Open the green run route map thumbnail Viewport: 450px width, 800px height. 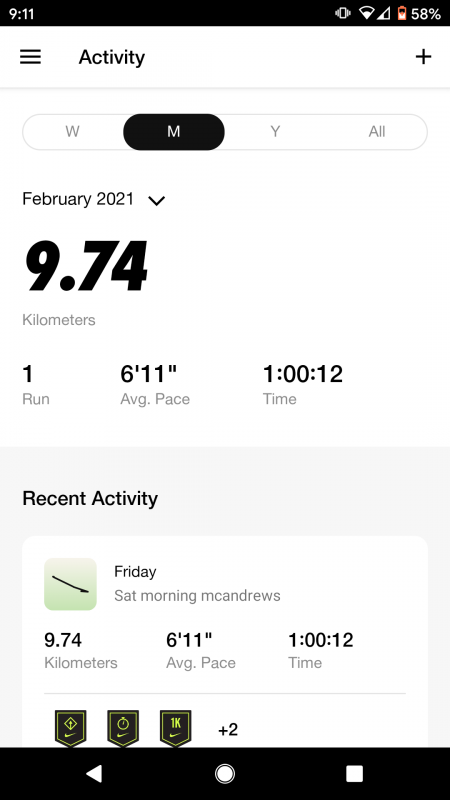[x=70, y=584]
